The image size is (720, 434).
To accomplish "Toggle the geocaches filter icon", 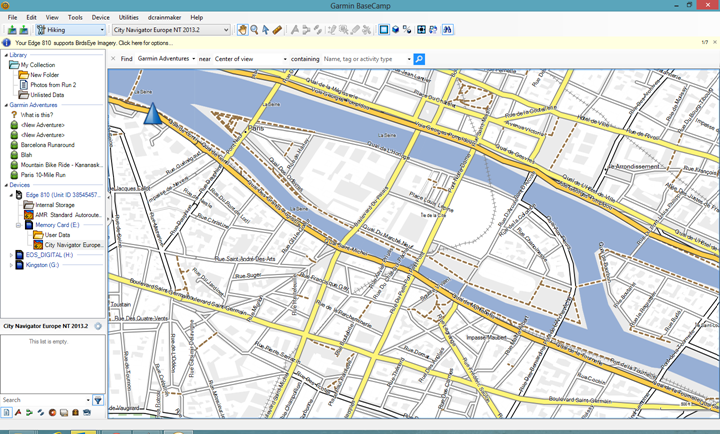I will tap(52, 412).
